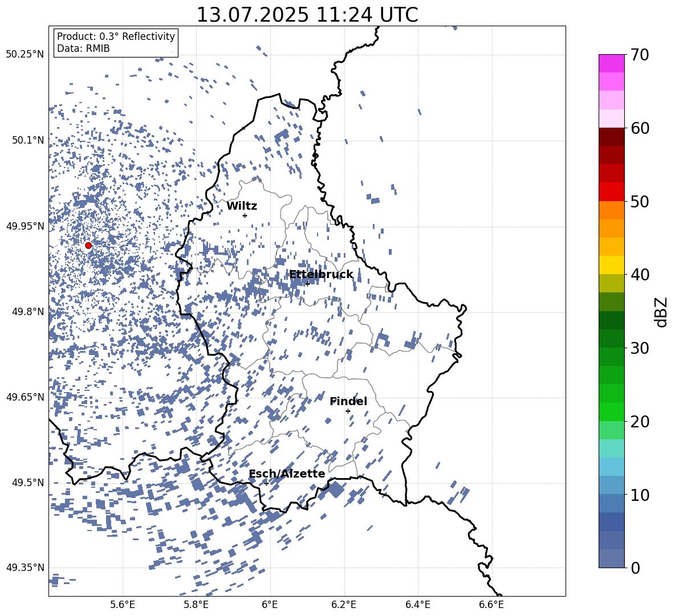Click the yellow 40 dBZ colorbar segment

point(611,265)
